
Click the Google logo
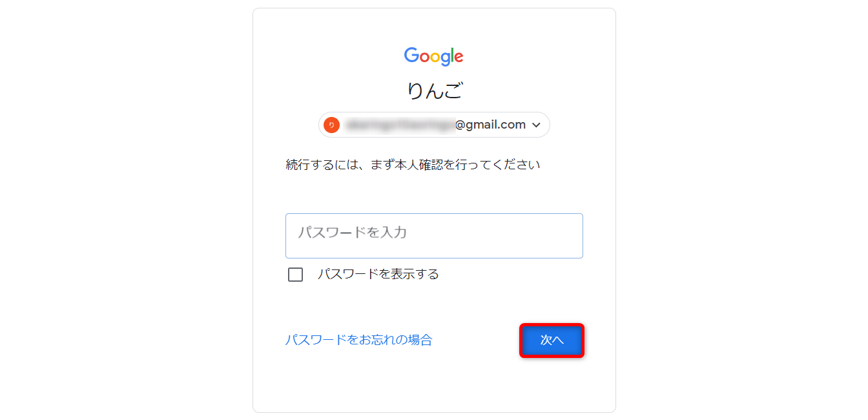(433, 56)
